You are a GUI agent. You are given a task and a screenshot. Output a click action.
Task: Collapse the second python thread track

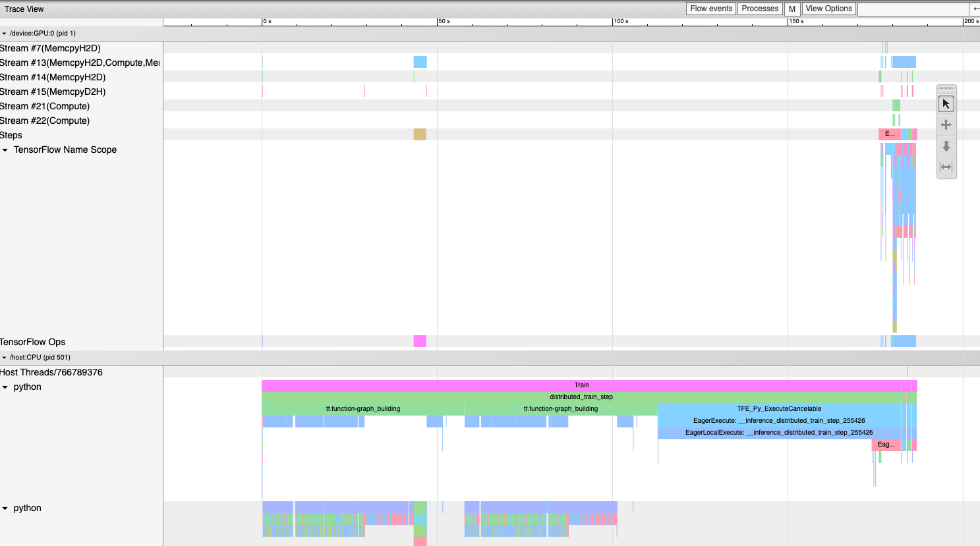(x=5, y=508)
